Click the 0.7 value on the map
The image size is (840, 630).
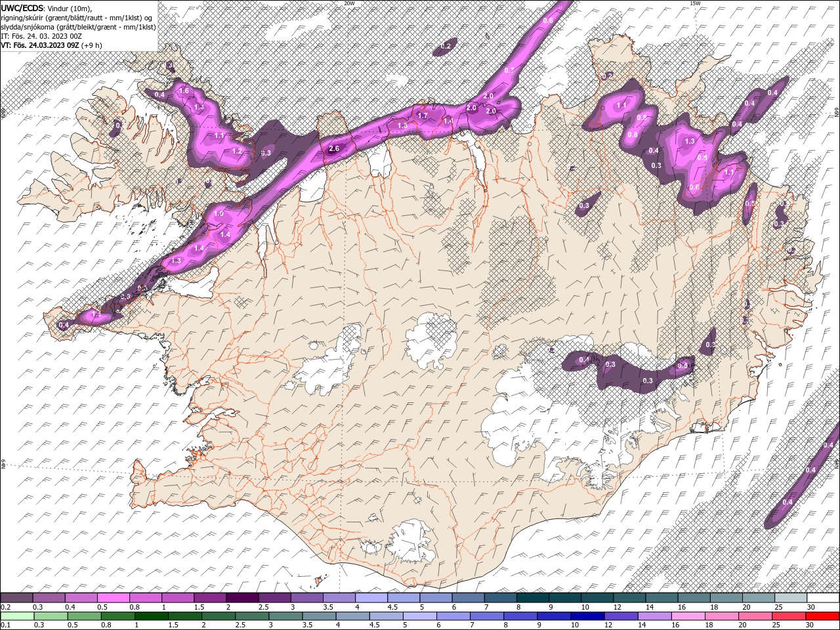point(509,70)
